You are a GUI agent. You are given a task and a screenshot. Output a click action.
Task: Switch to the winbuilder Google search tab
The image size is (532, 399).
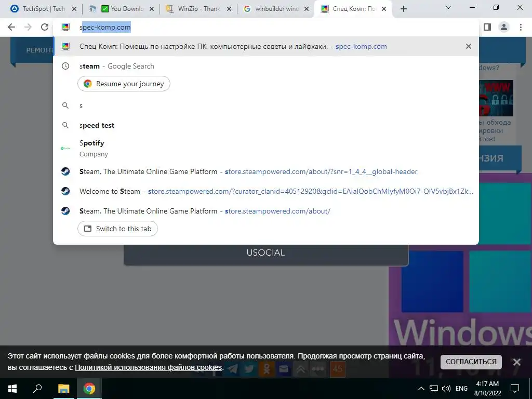click(x=275, y=9)
